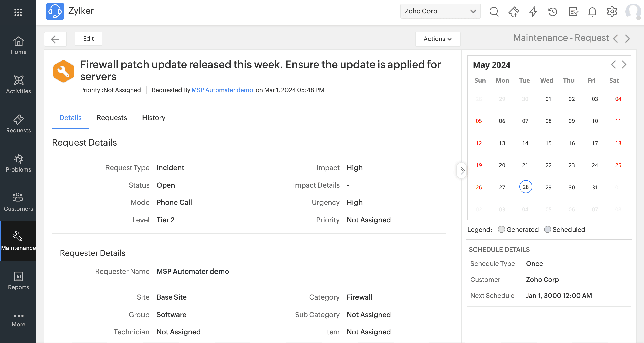The height and width of the screenshot is (343, 644).
Task: Click the lightning bolt quick actions icon
Action: click(x=533, y=12)
